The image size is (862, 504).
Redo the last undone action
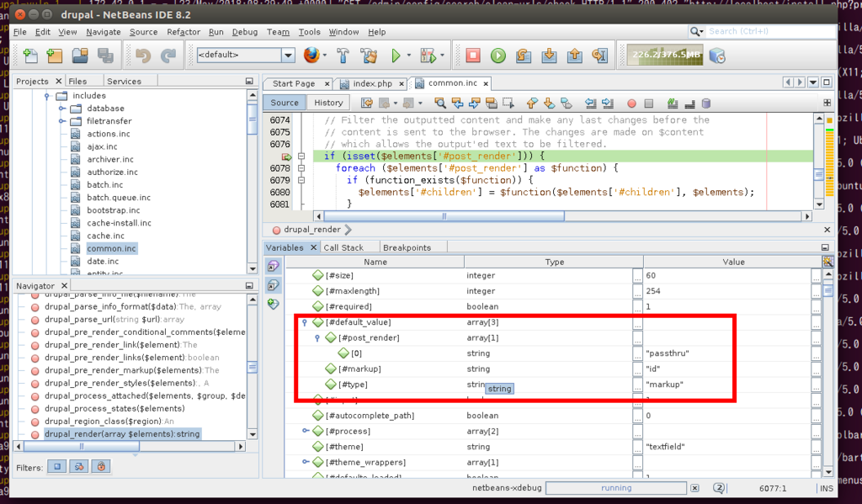[x=168, y=55]
